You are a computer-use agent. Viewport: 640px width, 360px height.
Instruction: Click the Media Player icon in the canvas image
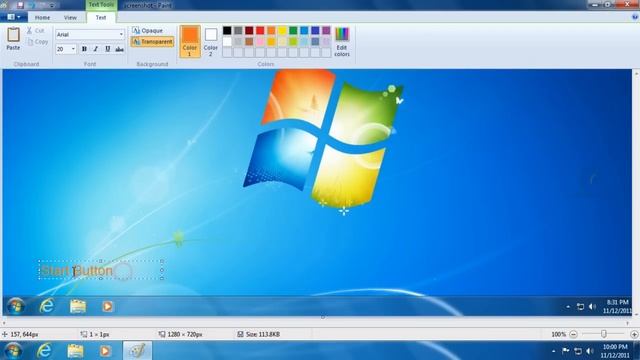107,306
